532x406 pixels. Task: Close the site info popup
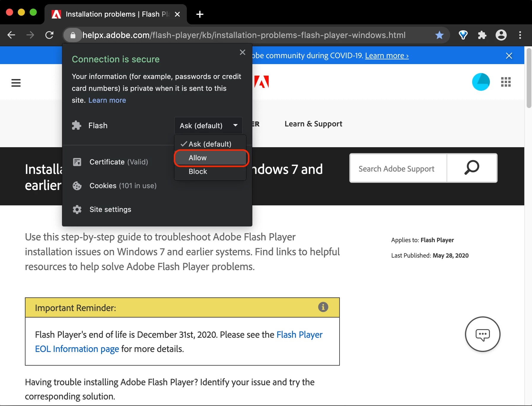[x=243, y=52]
